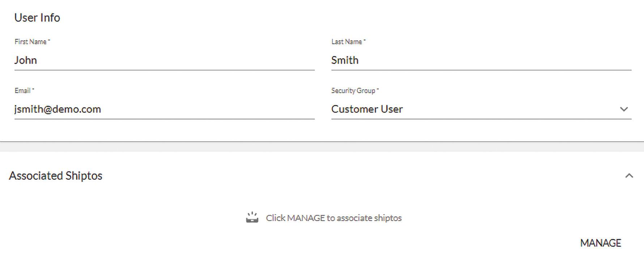The width and height of the screenshot is (644, 280).
Task: Click the Last Name field label
Action: coord(347,42)
